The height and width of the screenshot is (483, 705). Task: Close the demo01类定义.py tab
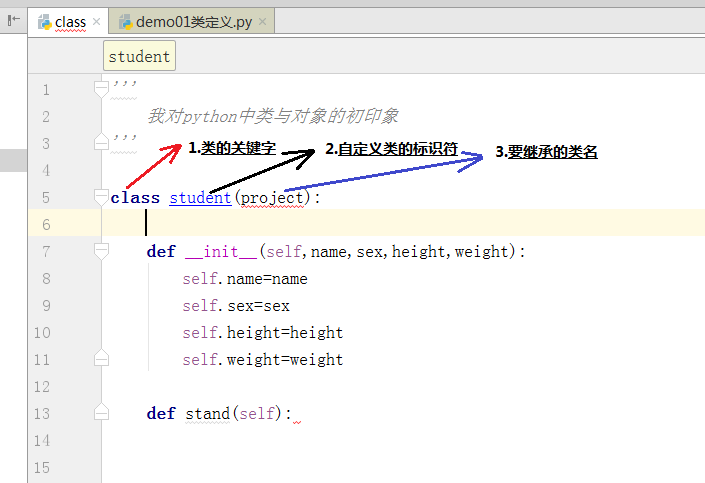click(263, 22)
